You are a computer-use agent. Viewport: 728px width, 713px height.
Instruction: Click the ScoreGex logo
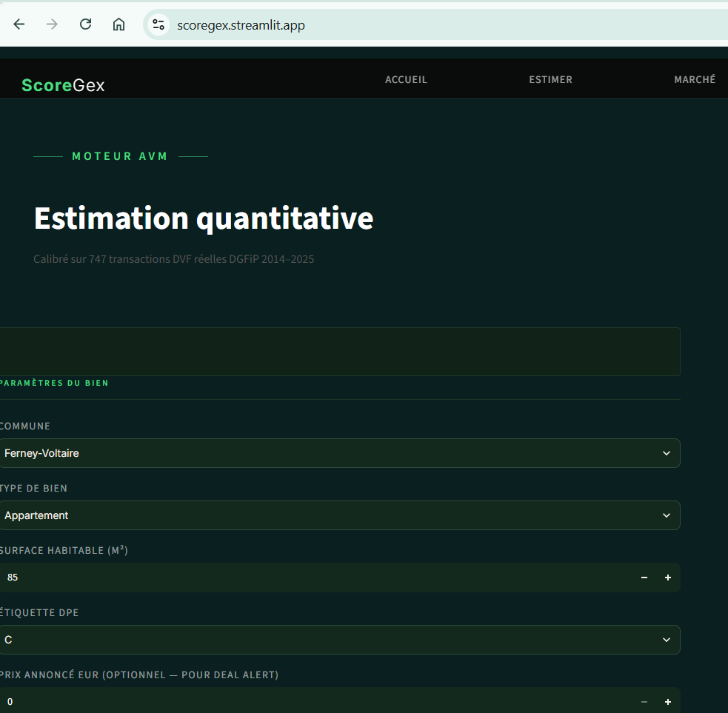click(x=63, y=85)
